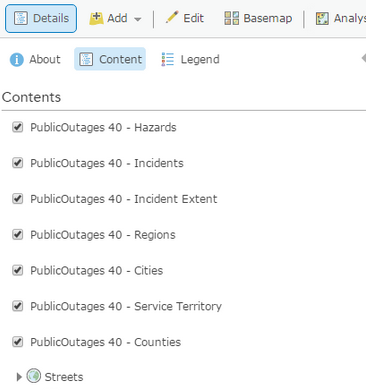The width and height of the screenshot is (366, 390).
Task: Select the PublicOutages 40 - Hazards layer name
Action: 103,127
